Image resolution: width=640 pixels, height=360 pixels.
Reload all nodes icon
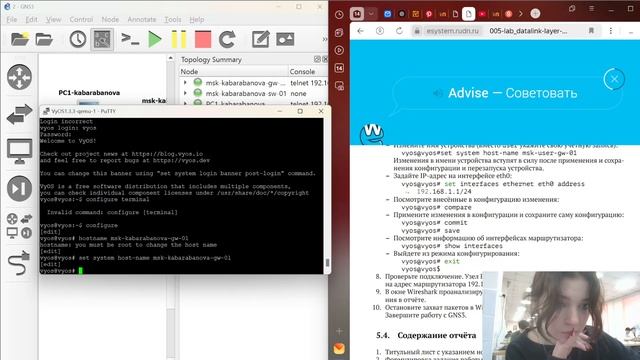pyautogui.click(x=227, y=40)
